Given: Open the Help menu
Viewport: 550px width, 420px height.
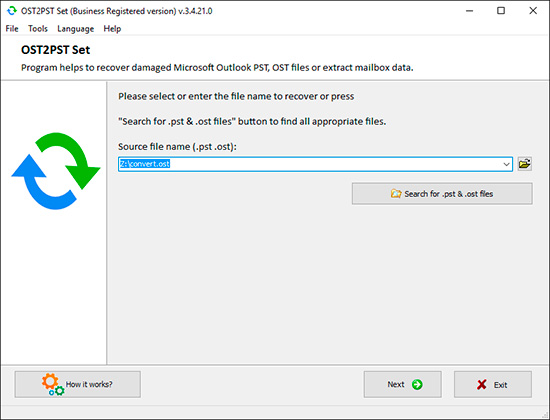Looking at the screenshot, I should (x=112, y=29).
